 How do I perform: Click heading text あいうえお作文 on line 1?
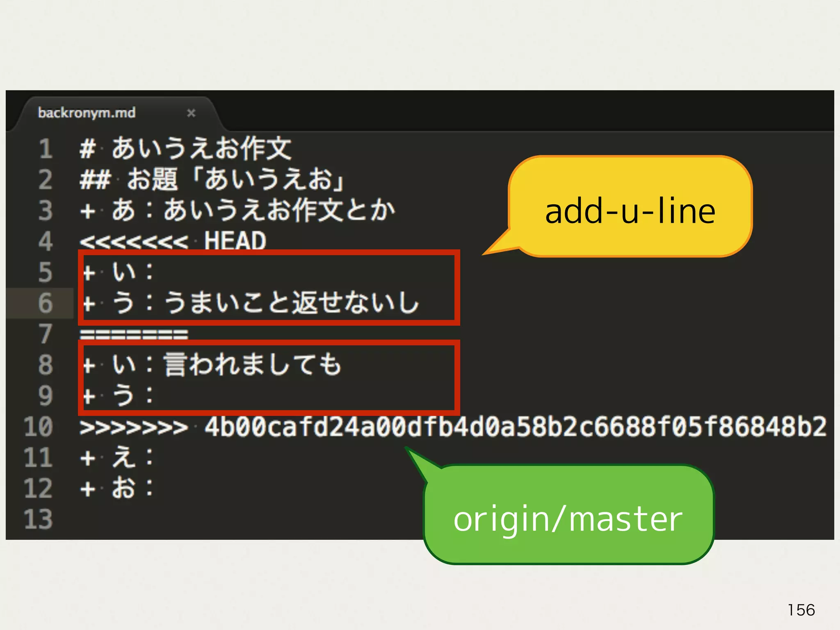tap(201, 148)
